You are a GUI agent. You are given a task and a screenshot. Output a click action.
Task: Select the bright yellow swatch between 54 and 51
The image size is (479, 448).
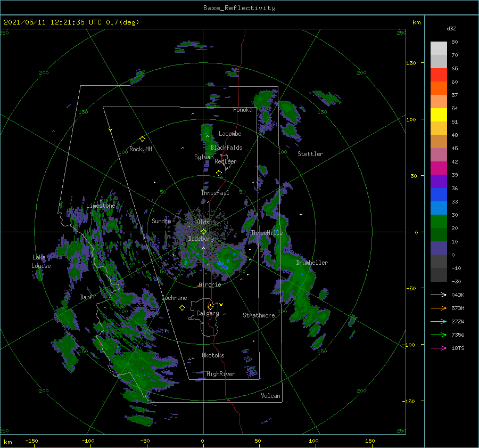[x=439, y=115]
